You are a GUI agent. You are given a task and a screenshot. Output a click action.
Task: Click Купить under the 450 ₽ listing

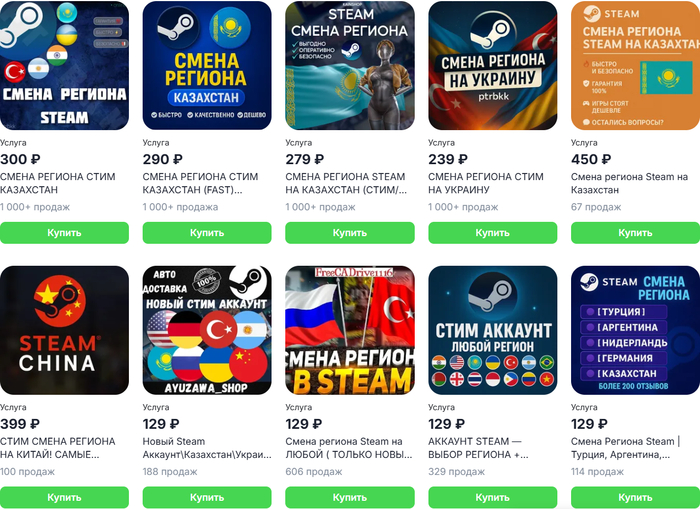click(x=635, y=233)
